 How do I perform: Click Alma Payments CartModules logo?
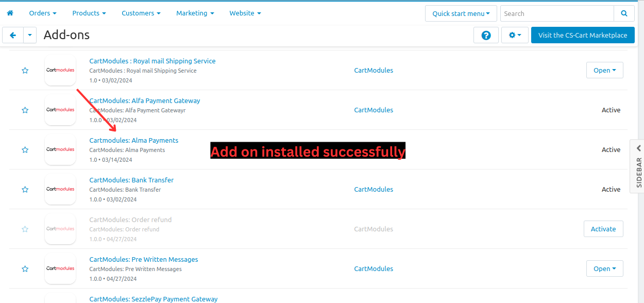click(x=60, y=149)
